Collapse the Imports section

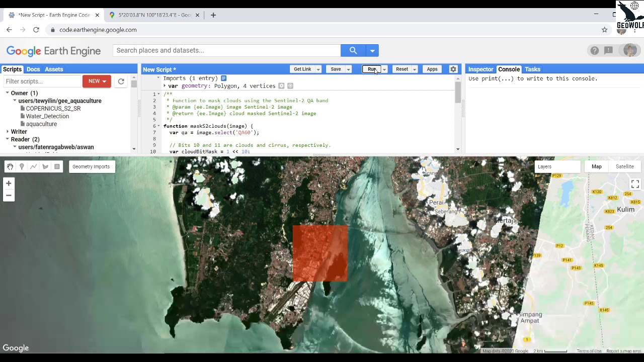tap(158, 78)
